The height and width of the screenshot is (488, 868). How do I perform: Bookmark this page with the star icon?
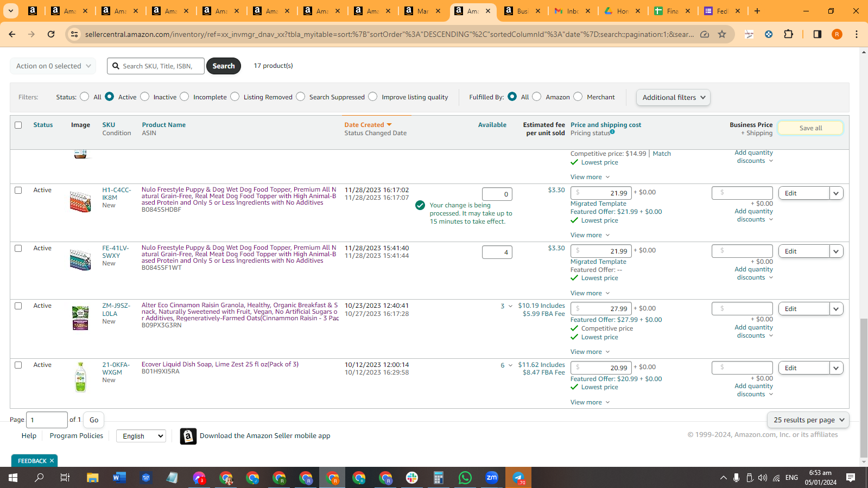[722, 34]
